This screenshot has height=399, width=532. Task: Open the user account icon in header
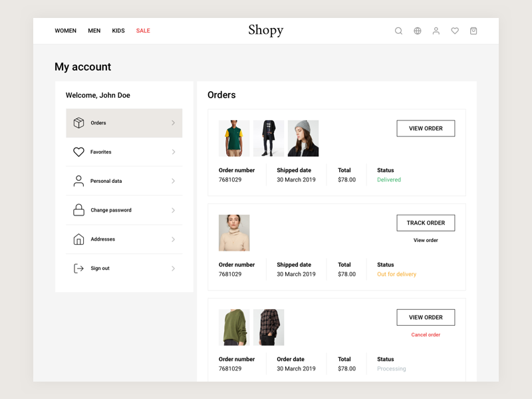tap(436, 31)
